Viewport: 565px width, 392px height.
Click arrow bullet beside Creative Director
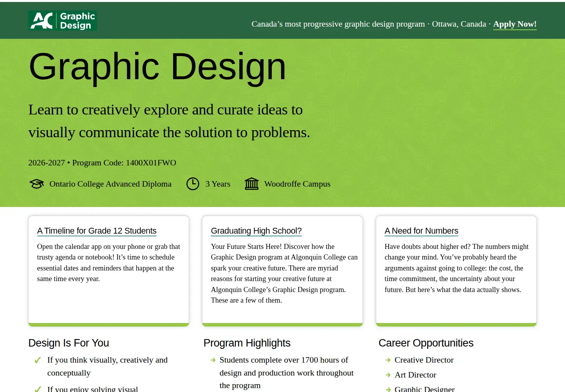pos(388,360)
